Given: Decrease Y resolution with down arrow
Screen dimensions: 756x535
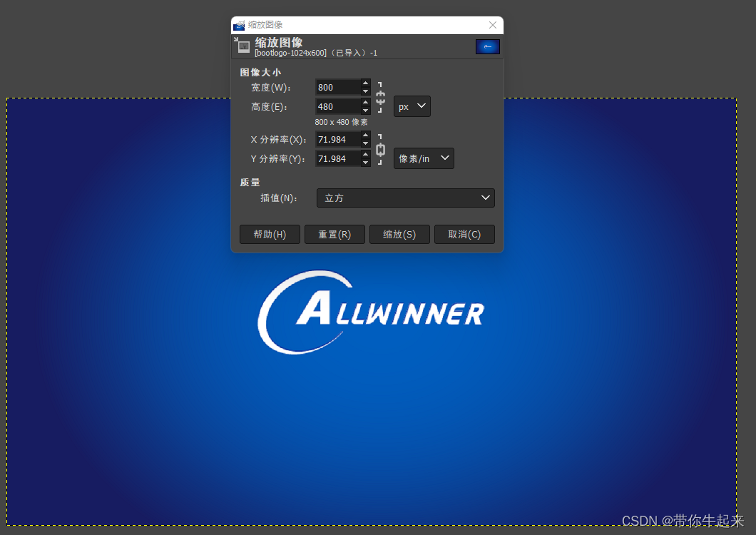Looking at the screenshot, I should click(365, 163).
